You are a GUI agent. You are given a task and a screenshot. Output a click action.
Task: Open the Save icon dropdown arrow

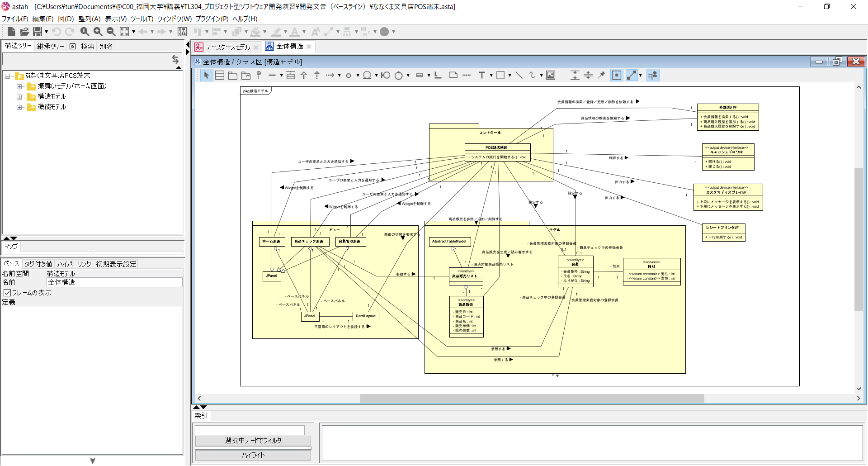coord(46,32)
